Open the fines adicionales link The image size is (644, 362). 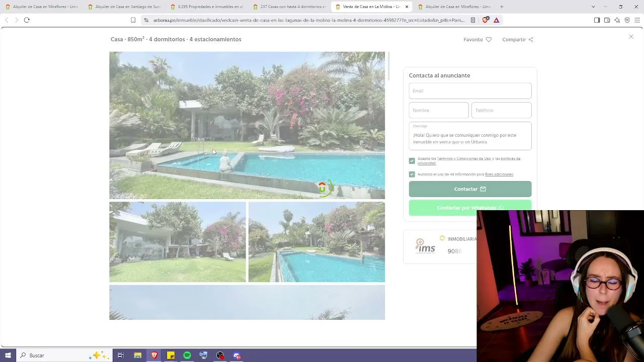click(499, 174)
